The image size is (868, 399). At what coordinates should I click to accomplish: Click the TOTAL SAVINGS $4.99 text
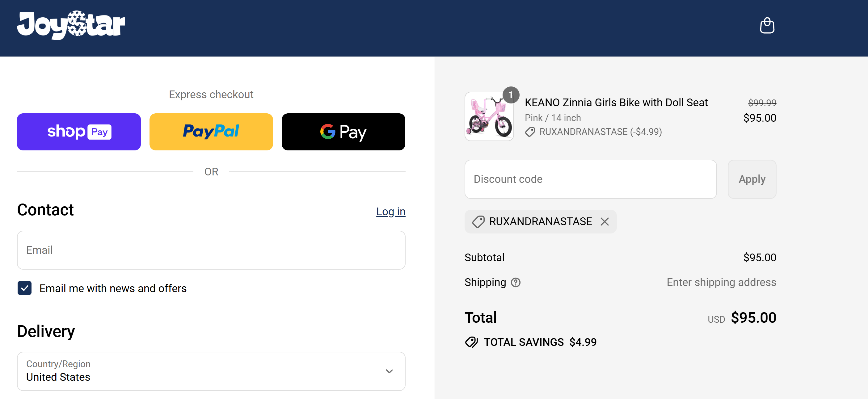coord(540,342)
